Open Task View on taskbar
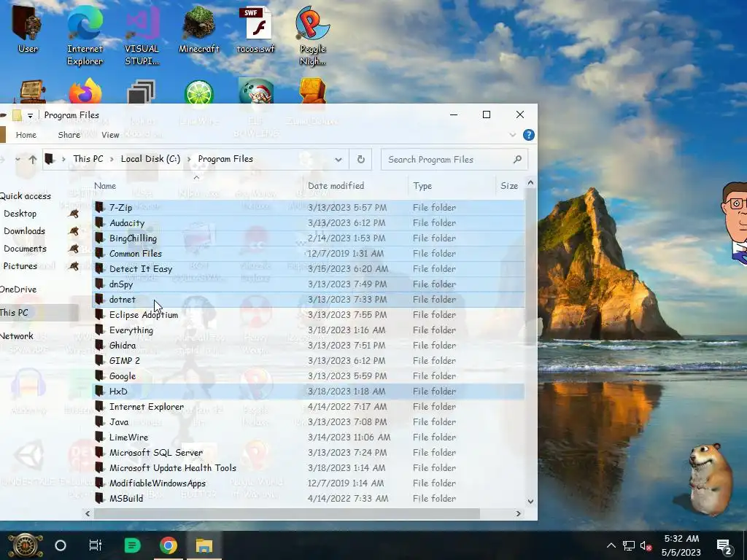This screenshot has width=747, height=560. [96, 545]
